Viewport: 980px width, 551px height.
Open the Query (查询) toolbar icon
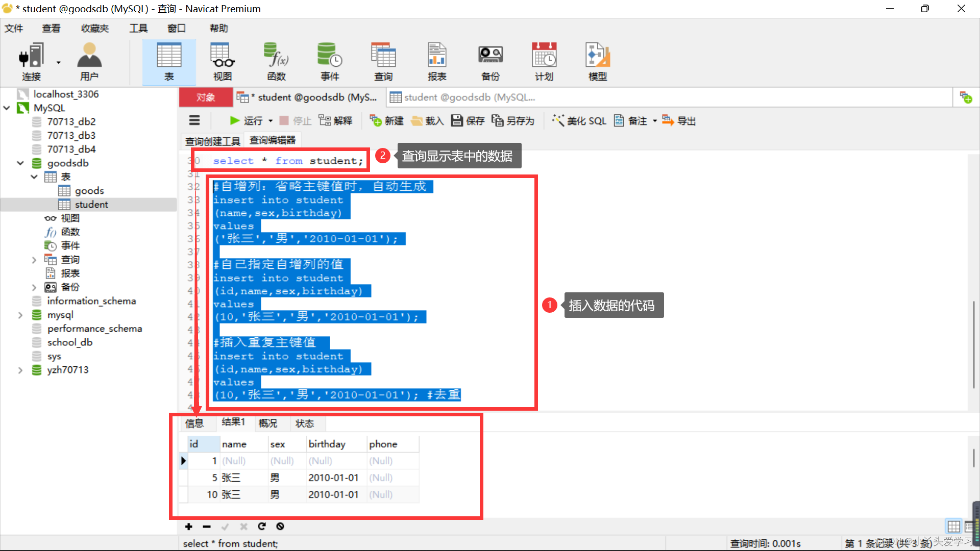pos(383,62)
